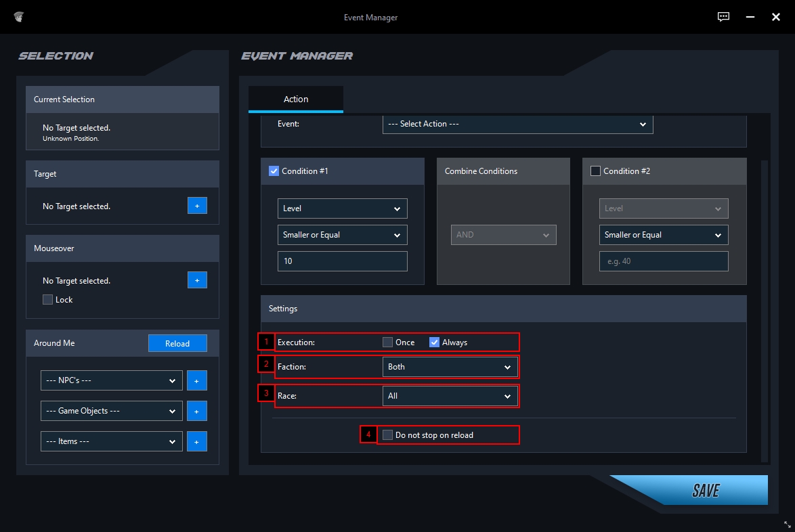Enable Do not stop on reload
The image size is (795, 532).
(x=387, y=435)
